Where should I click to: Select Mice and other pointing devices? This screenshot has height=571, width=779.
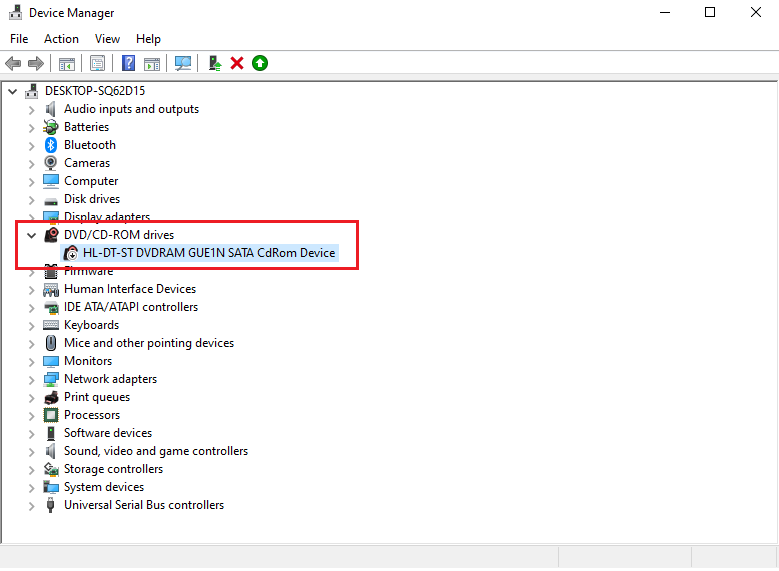[149, 343]
